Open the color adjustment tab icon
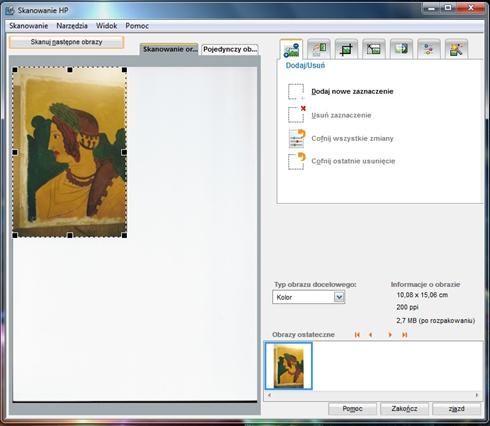Image resolution: width=490 pixels, height=426 pixels. 429,49
